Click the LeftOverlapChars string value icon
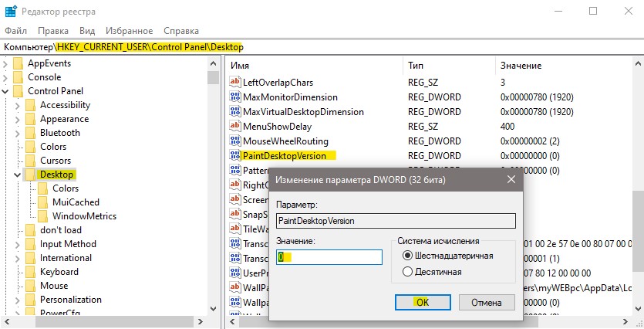The height and width of the screenshot is (329, 644). coord(235,82)
